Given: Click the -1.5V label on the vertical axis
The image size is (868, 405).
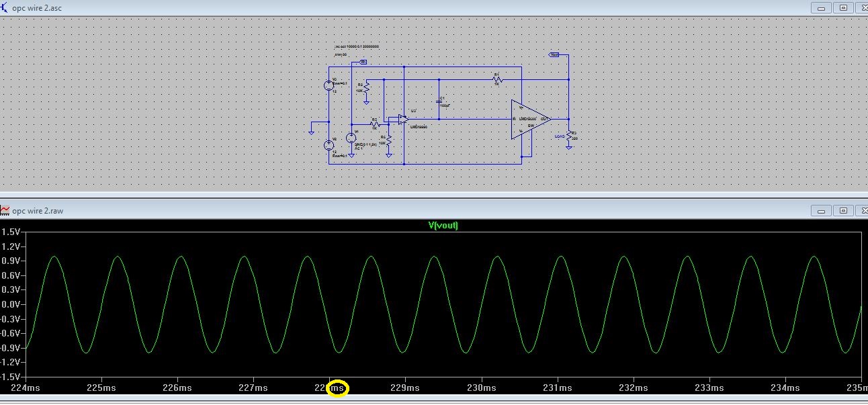Looking at the screenshot, I should coord(9,377).
